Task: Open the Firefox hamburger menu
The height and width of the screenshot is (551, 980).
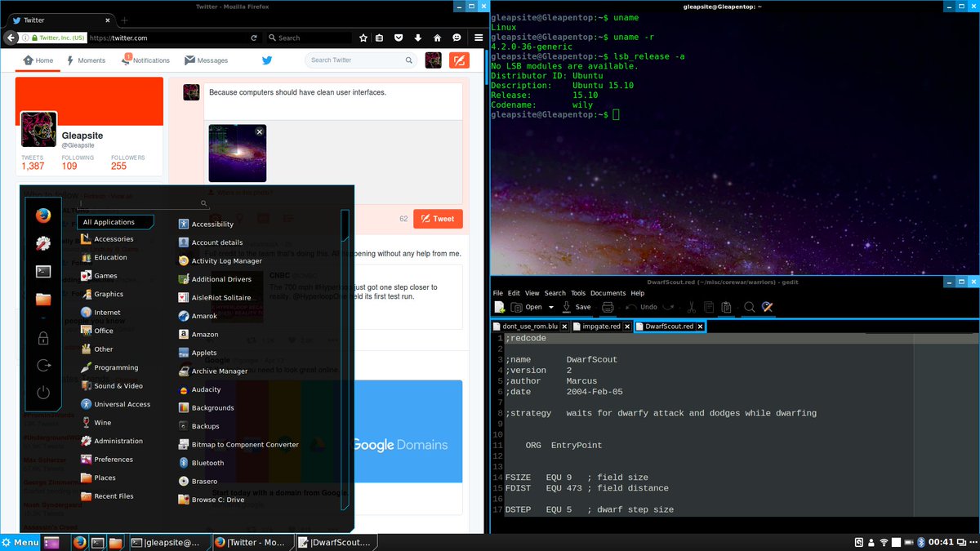Action: (x=478, y=37)
